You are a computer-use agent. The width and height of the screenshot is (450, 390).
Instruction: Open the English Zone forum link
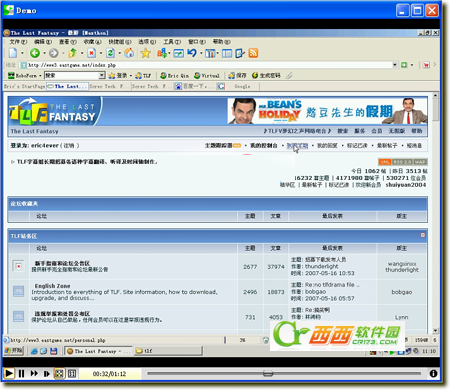52,286
